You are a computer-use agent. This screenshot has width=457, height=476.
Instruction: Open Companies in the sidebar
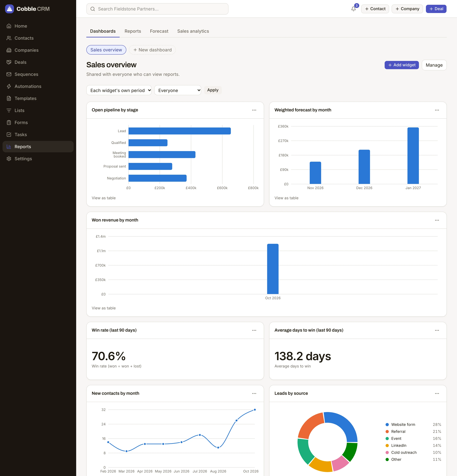point(38,50)
